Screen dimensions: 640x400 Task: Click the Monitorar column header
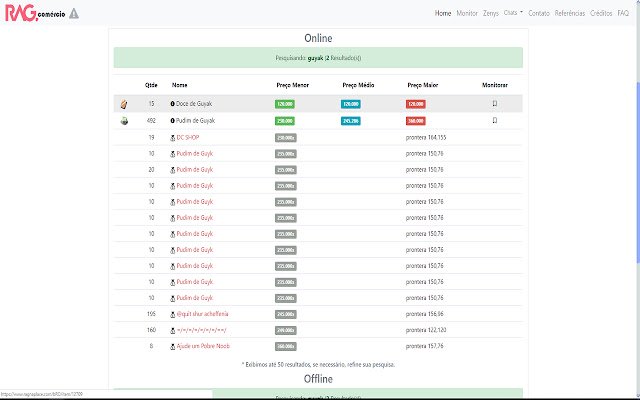[x=495, y=85]
